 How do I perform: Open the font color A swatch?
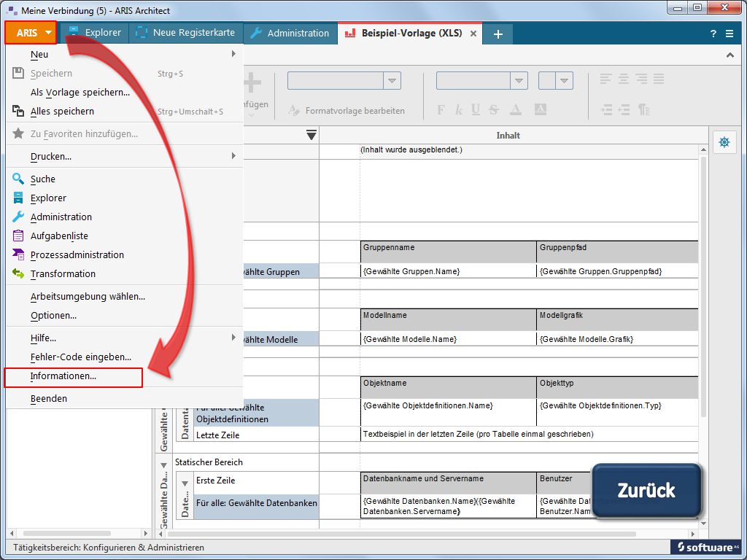[x=516, y=110]
